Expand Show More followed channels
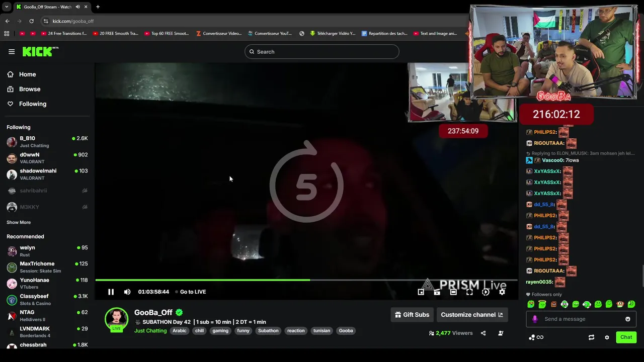 click(19, 222)
